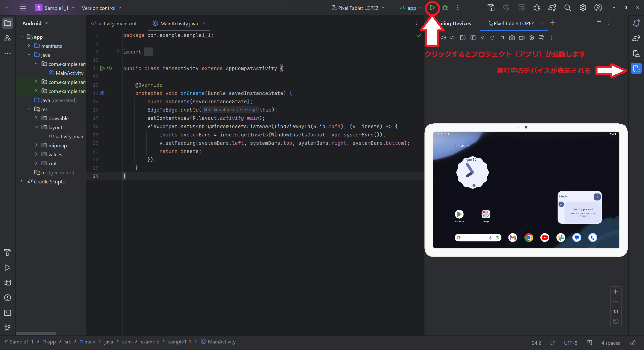Select activity_main layout file in tree
644x350 pixels.
point(67,136)
